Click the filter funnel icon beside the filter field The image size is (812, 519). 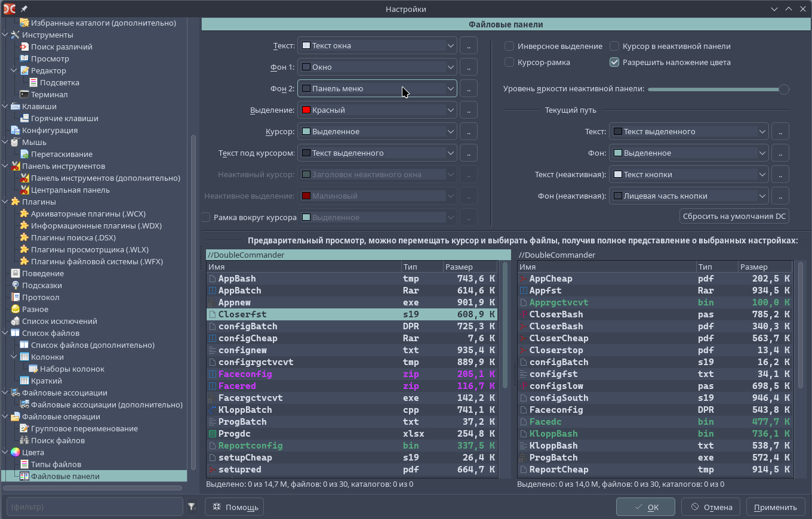pyautogui.click(x=192, y=506)
